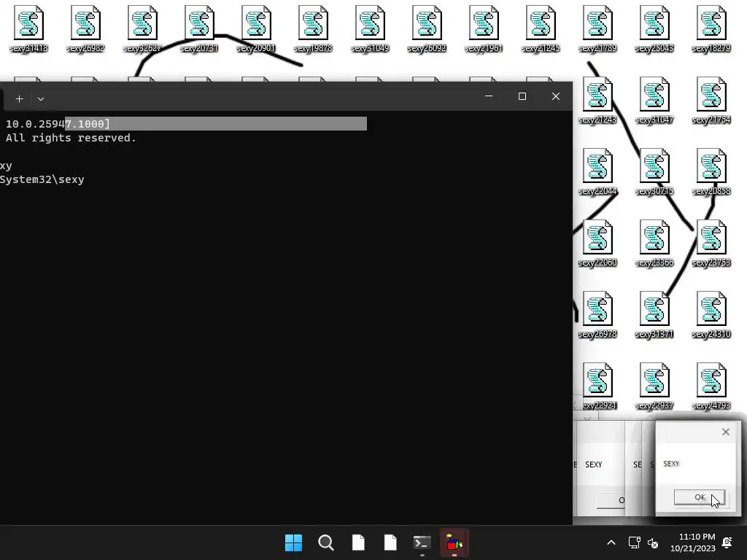747x560 pixels.
Task: Select the sexy32627 desktop file
Action: [x=142, y=29]
